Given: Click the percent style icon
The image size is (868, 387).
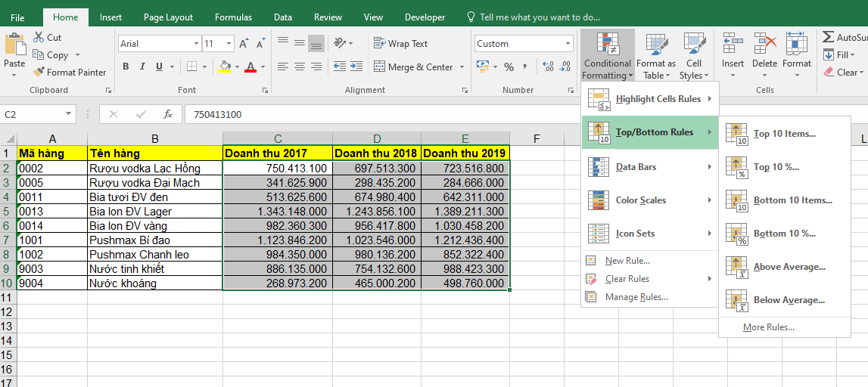Looking at the screenshot, I should click(x=509, y=67).
